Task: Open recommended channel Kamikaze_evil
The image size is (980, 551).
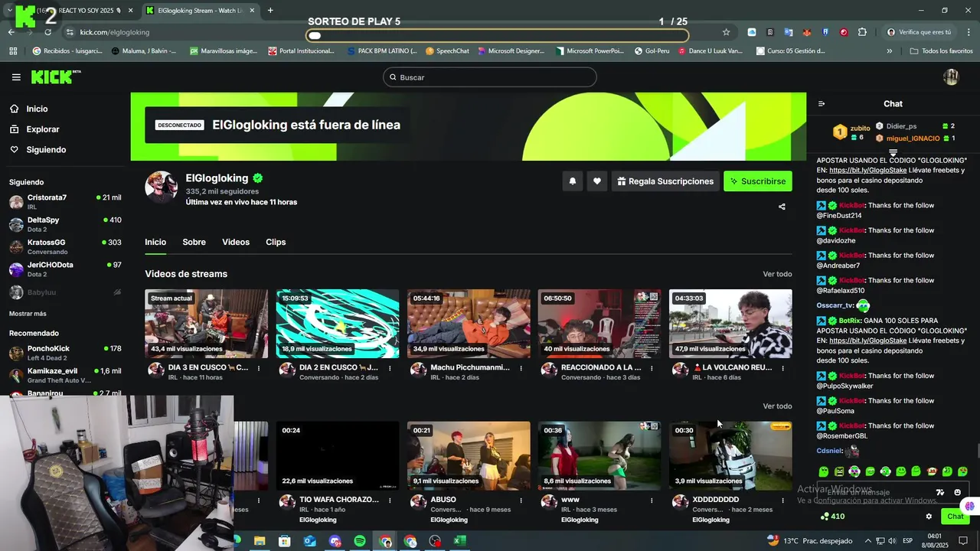Action: (65, 375)
